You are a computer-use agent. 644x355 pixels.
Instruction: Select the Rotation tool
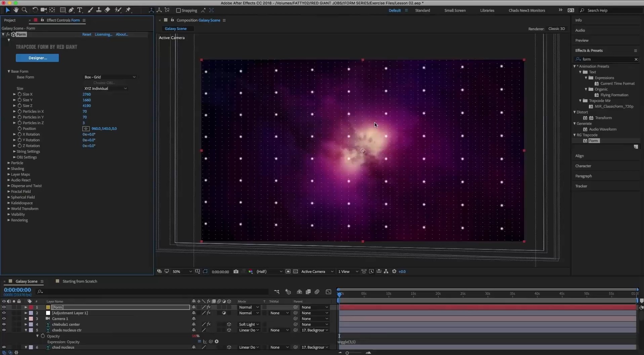click(x=35, y=10)
